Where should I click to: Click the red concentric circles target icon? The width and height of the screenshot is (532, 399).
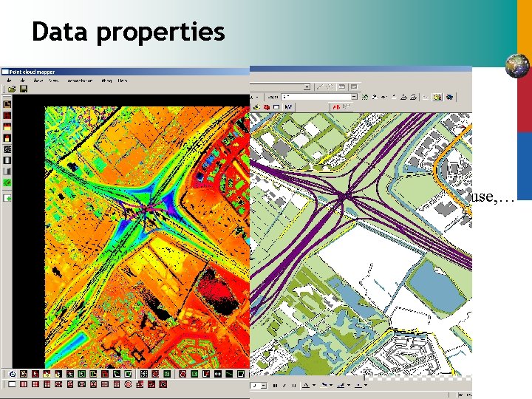(x=129, y=384)
